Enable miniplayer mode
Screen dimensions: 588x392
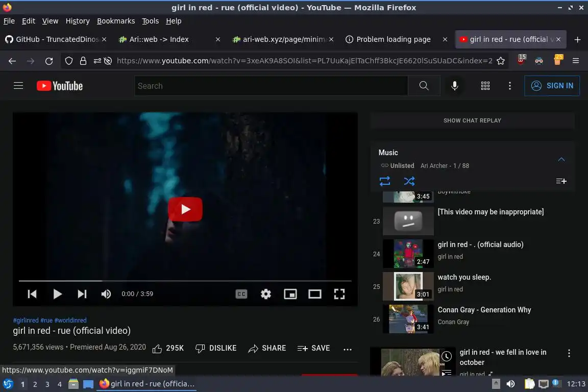(290, 294)
